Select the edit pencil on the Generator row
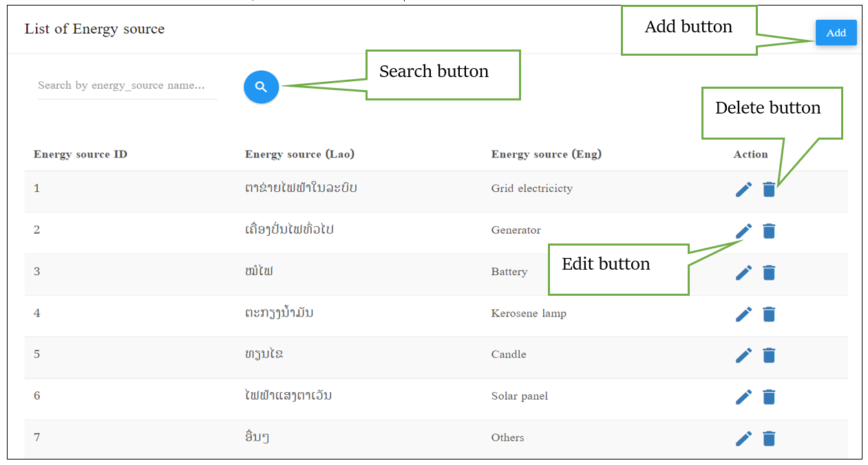Viewport: 868px width, 465px height. point(743,231)
